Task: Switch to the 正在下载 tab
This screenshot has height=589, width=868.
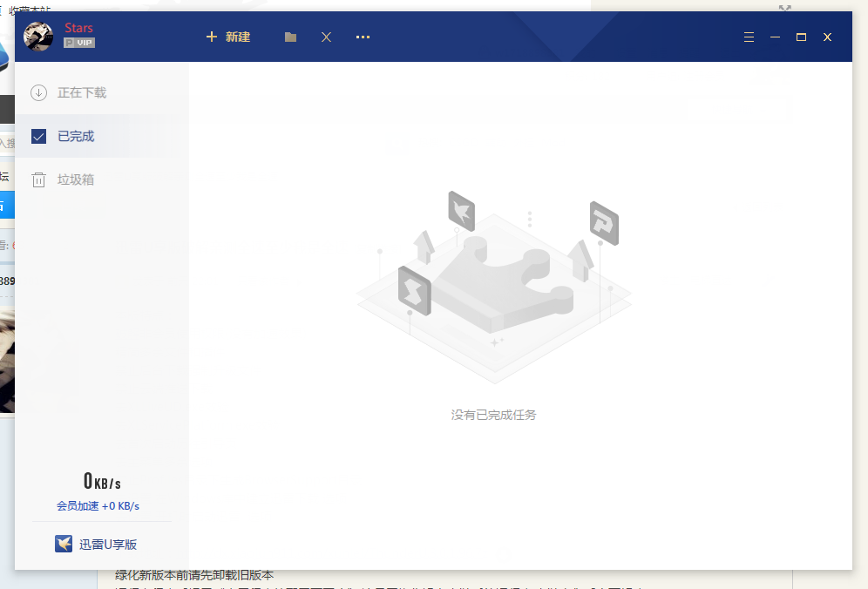Action: (81, 92)
